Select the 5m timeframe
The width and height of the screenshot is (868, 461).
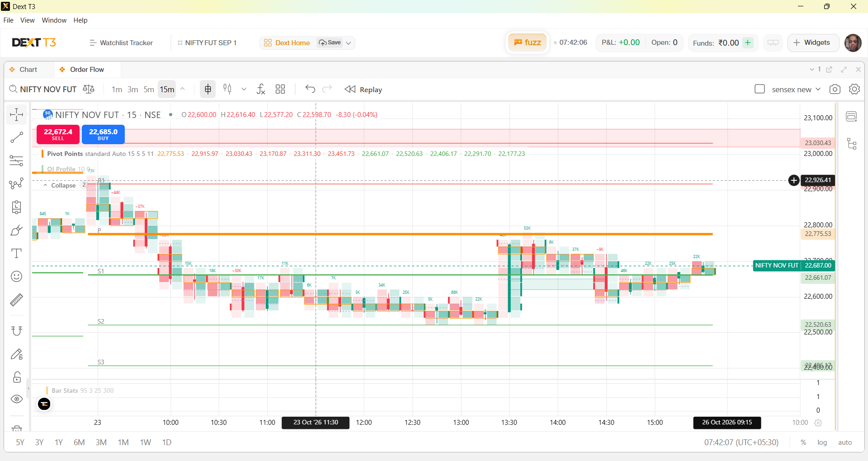pyautogui.click(x=149, y=89)
